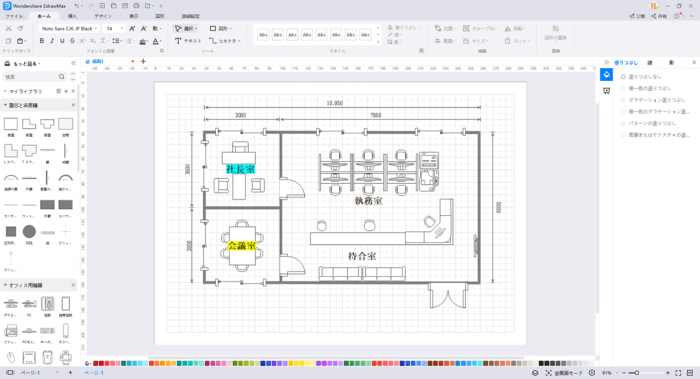The height and width of the screenshot is (379, 700).
Task: Click the fill bucket icon in right panel
Action: (606, 75)
